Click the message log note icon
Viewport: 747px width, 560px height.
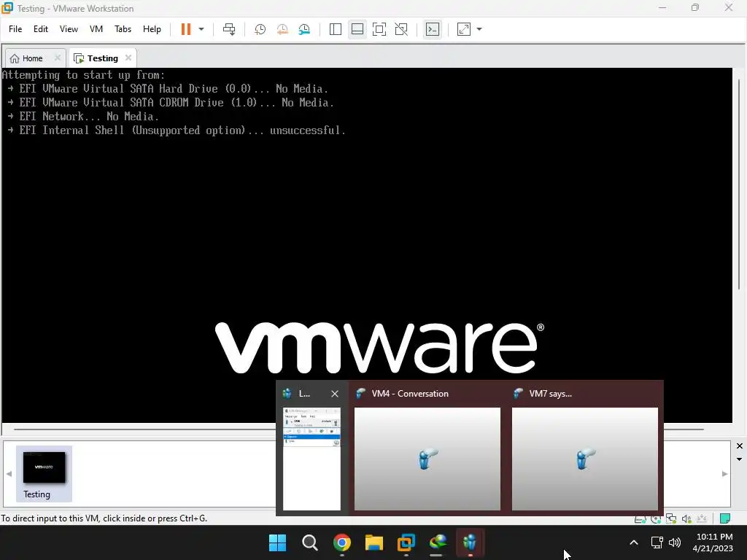(725, 518)
